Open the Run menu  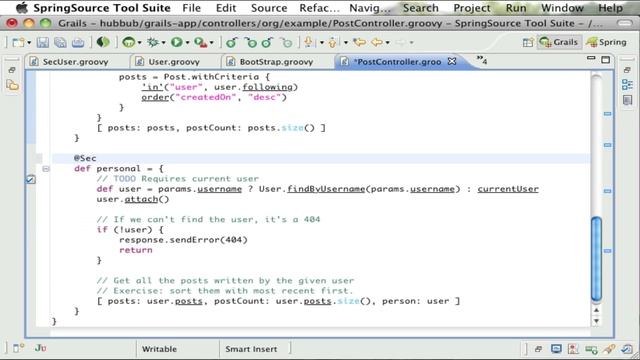coord(516,8)
